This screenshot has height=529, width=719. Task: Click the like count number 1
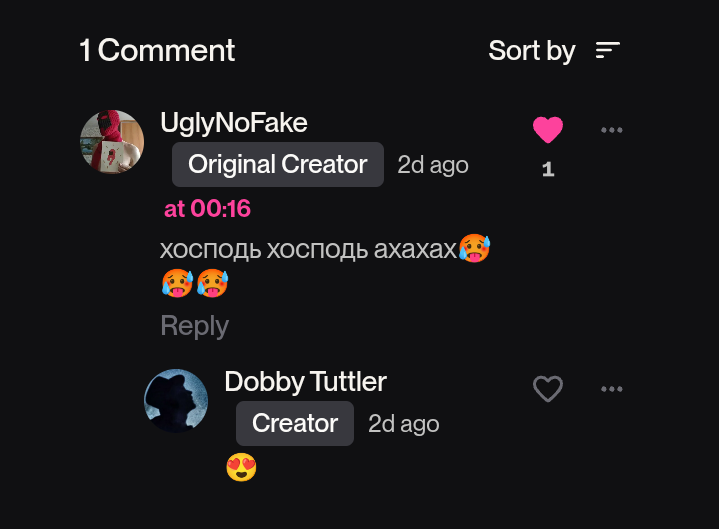tap(548, 170)
